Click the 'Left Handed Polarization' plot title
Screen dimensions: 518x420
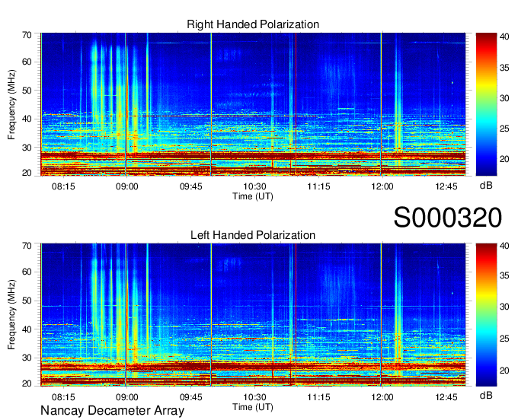tap(253, 235)
